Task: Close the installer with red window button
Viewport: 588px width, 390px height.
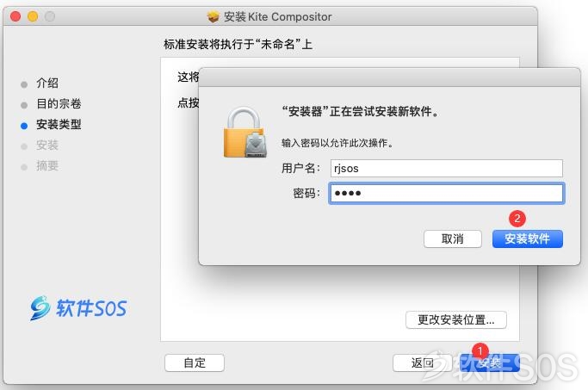Action: point(15,16)
